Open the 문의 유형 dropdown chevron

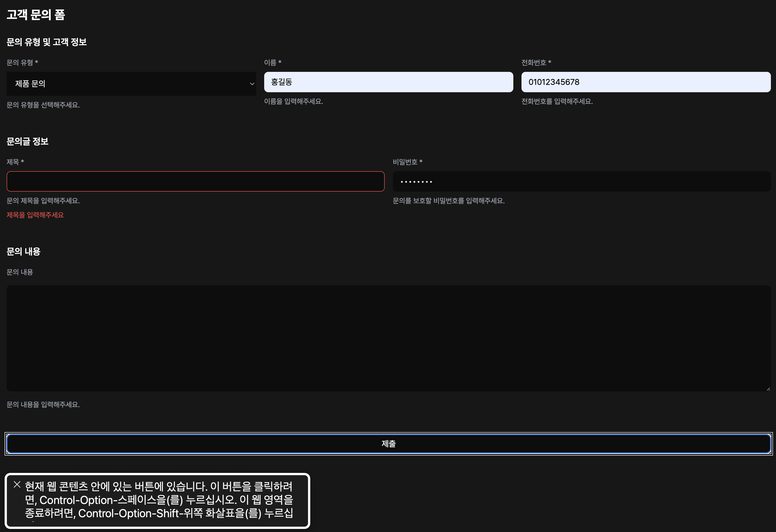pos(251,84)
